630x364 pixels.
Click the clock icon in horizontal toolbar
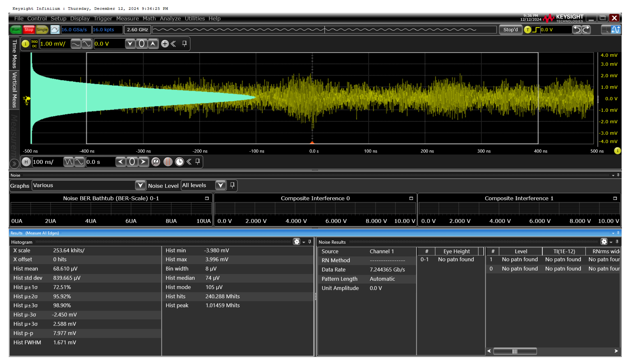pyautogui.click(x=179, y=162)
